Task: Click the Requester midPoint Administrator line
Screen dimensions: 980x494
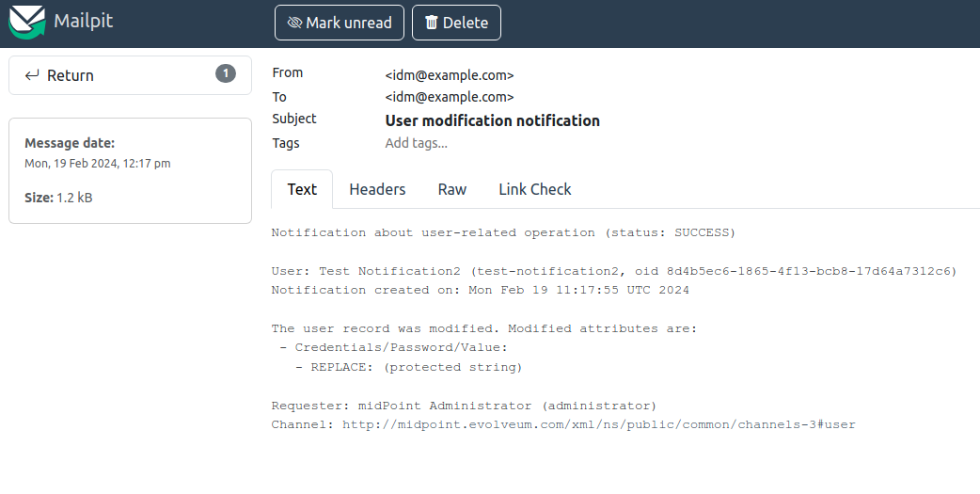Action: [464, 406]
